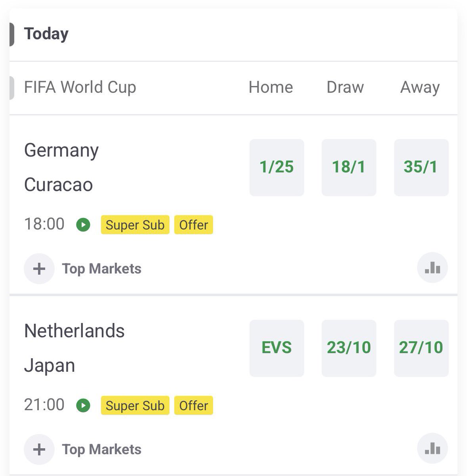The height and width of the screenshot is (476, 467).
Task: Expand Top Markets plus for Netherlands match
Action: point(39,449)
